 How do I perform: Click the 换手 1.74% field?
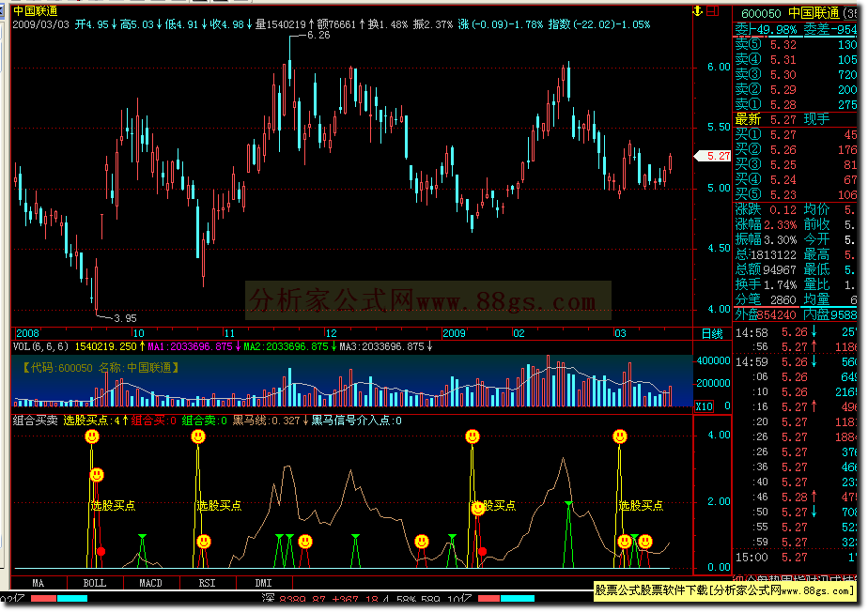click(x=766, y=285)
